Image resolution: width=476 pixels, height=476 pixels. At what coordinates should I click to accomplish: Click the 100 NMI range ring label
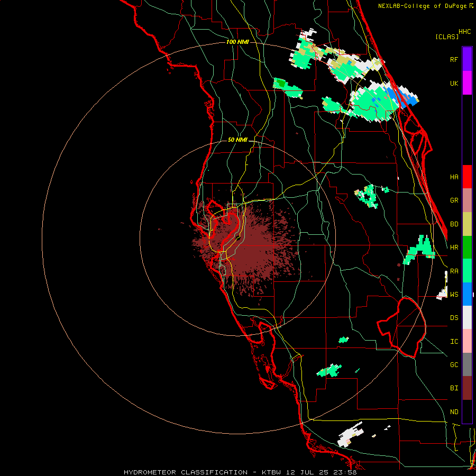237,42
